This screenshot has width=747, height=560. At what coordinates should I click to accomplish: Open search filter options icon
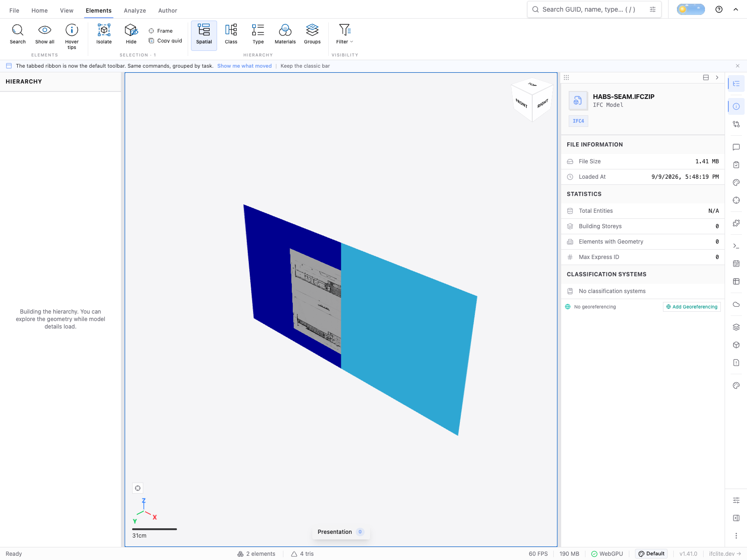(653, 9)
